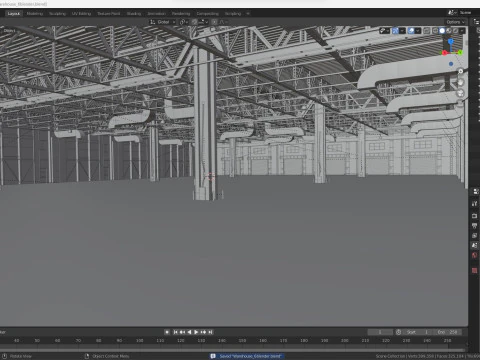Click the green Y axis on the navigation gizmo
480x360 pixels.
460,52
